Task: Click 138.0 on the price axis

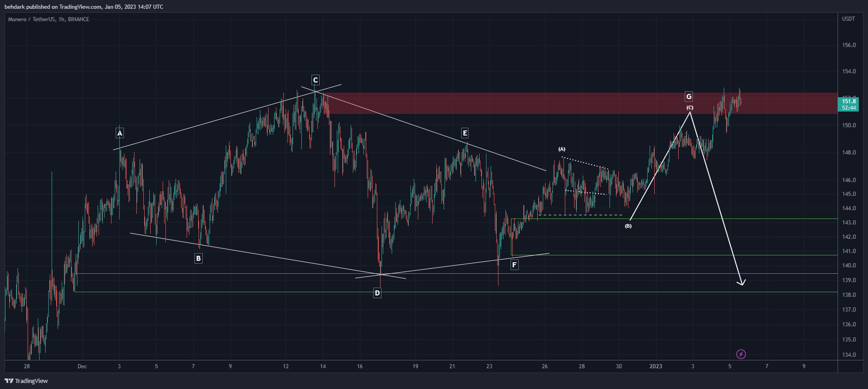Action: 849,295
